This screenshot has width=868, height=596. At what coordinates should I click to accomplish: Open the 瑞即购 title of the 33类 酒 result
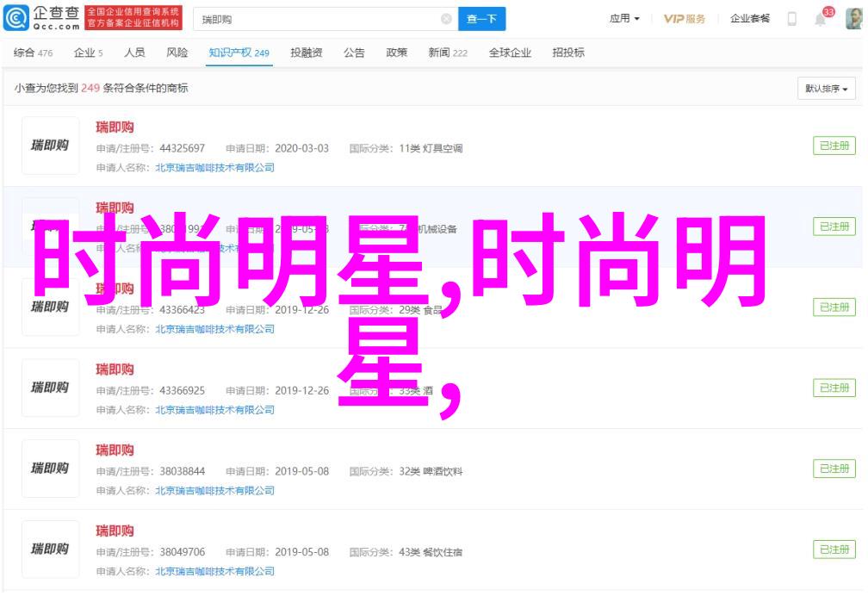pyautogui.click(x=115, y=369)
